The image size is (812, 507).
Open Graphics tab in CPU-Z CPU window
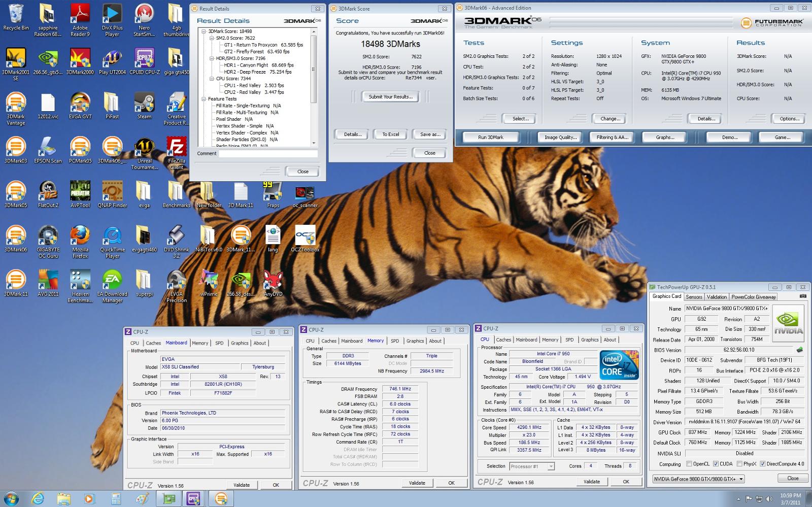coord(590,340)
